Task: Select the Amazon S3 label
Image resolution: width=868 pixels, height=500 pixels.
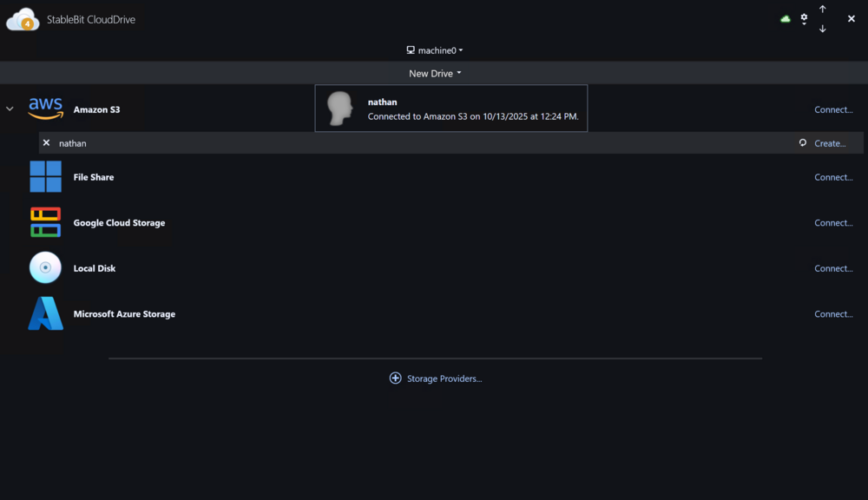Action: [96, 109]
